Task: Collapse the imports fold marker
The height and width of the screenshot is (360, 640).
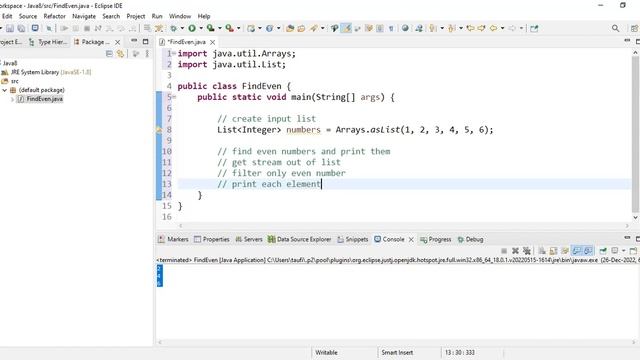Action: pos(174,53)
